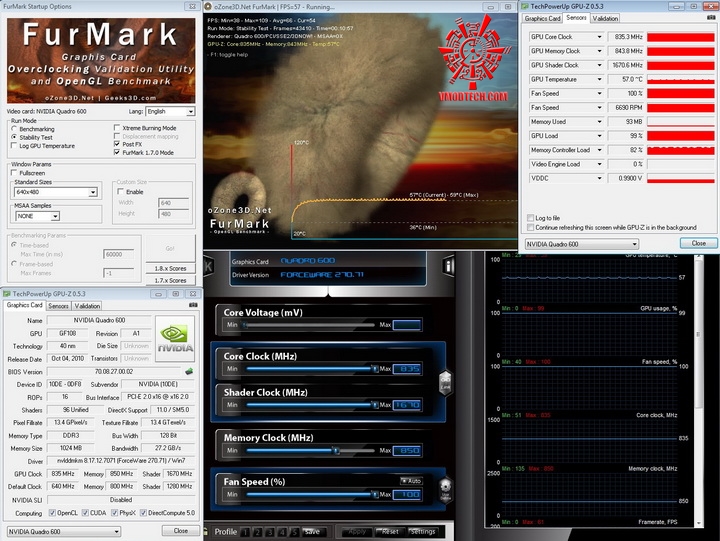The image size is (720, 541).
Task: Toggle the core/shader clock link icon
Action: [x=445, y=382]
